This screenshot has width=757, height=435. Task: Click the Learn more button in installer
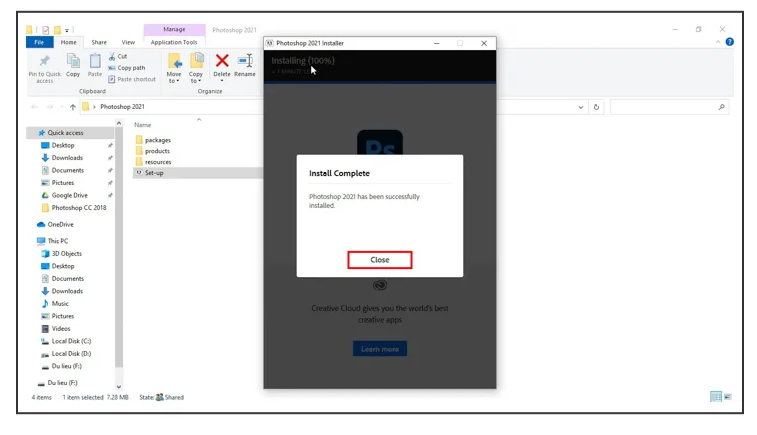(379, 349)
